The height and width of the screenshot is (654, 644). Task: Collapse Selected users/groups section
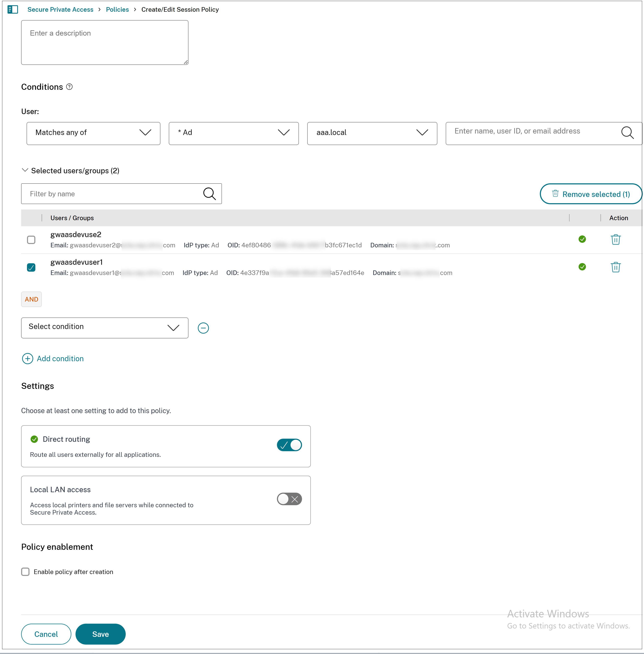tap(25, 170)
